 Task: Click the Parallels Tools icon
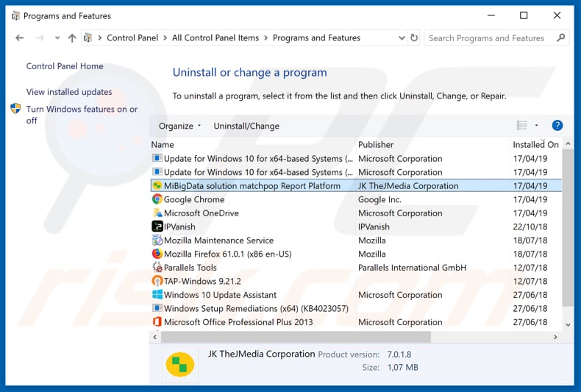pos(157,267)
